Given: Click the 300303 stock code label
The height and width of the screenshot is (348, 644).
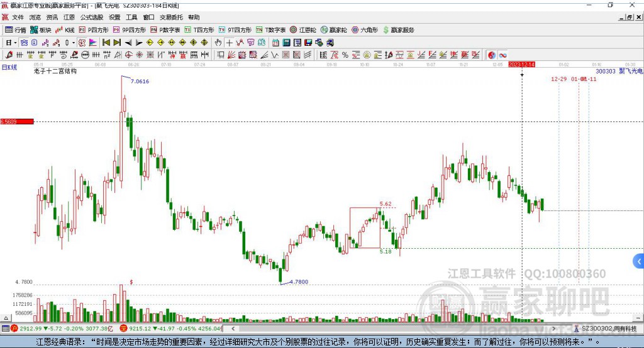Looking at the screenshot, I should point(606,72).
